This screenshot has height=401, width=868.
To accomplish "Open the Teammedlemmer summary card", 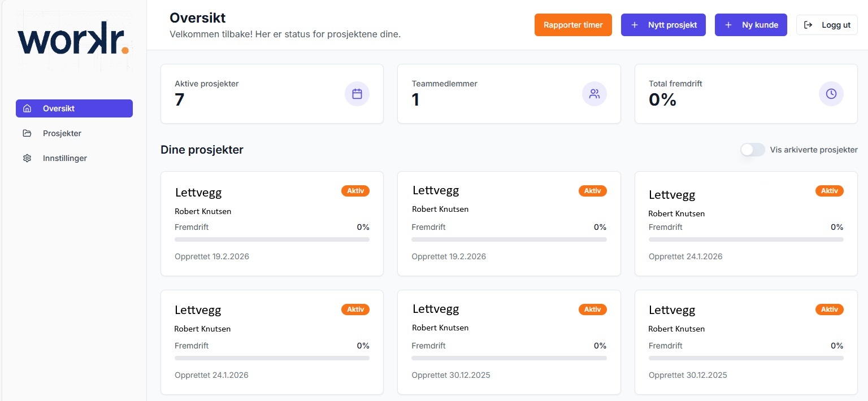I will 509,94.
